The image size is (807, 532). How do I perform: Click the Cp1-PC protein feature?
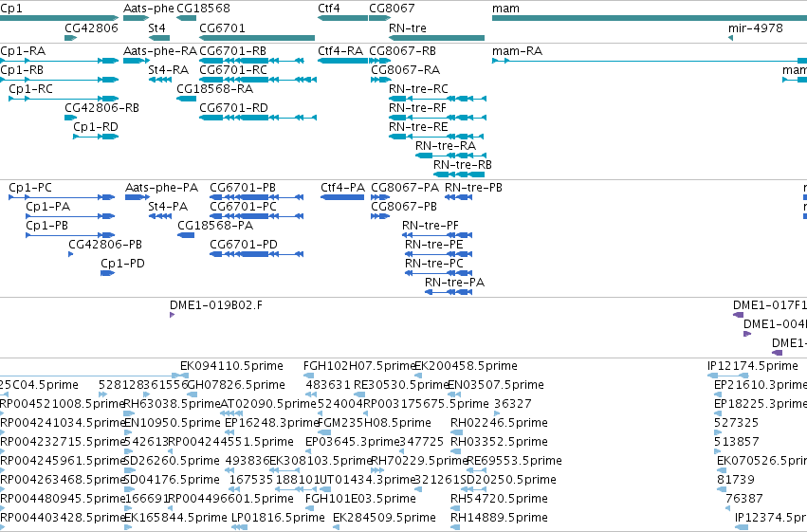point(62,197)
